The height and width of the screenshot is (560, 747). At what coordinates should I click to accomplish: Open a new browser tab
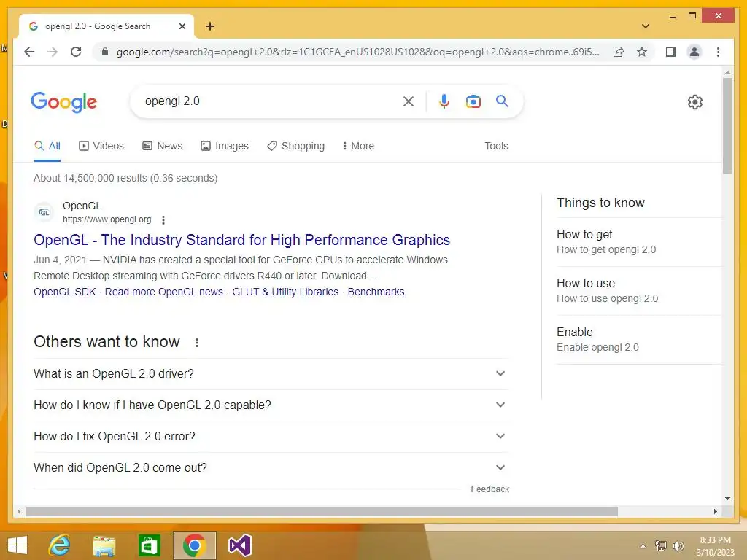pyautogui.click(x=210, y=26)
